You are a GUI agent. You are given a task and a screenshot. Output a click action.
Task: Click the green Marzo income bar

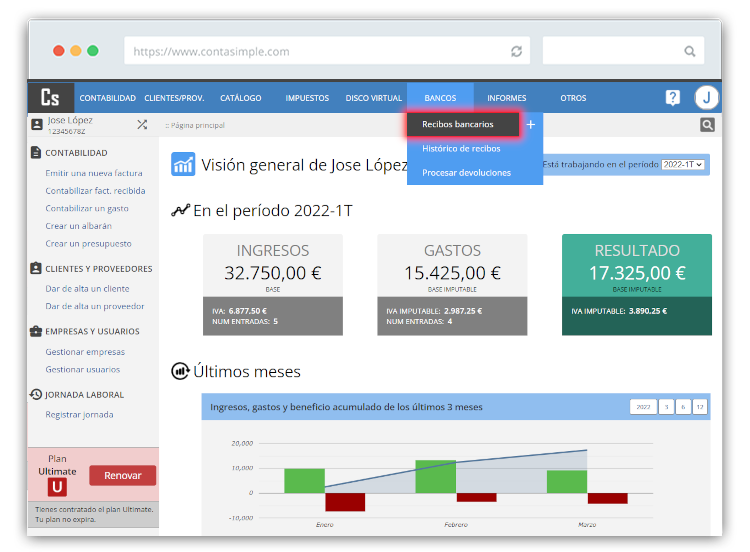[x=567, y=482]
